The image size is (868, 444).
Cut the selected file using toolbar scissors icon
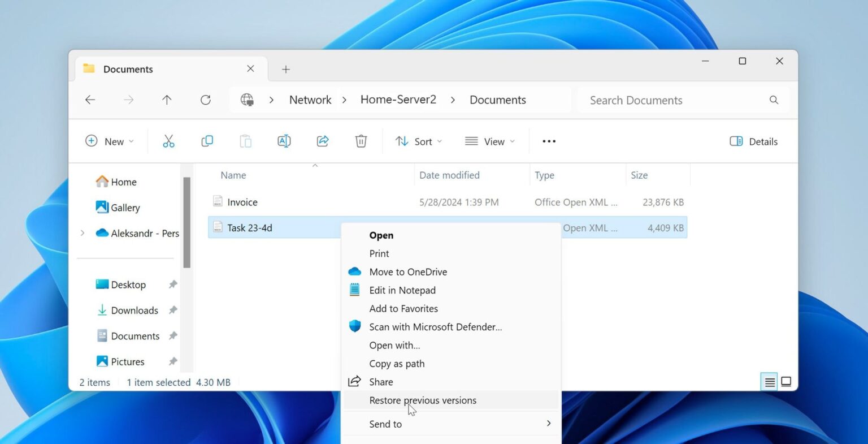click(168, 141)
